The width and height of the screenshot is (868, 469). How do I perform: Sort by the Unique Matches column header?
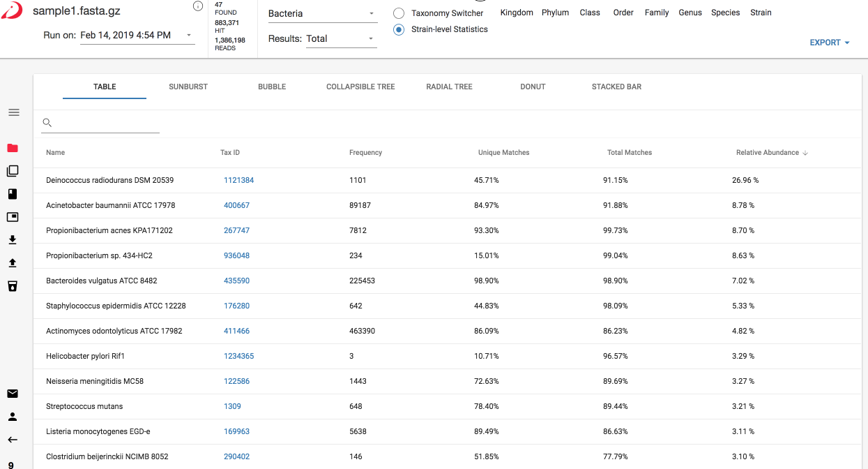[503, 153]
